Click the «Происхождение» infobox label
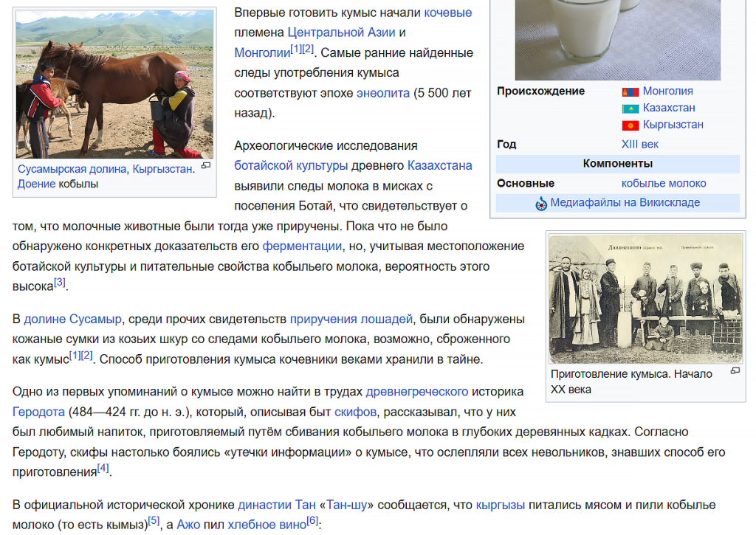The image size is (756, 535). tap(540, 91)
